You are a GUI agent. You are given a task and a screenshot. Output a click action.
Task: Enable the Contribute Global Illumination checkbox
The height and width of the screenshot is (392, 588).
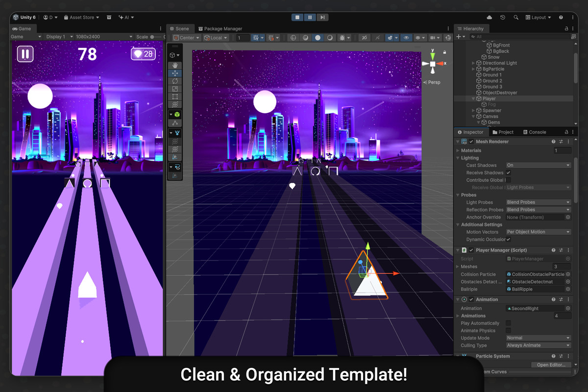click(509, 180)
